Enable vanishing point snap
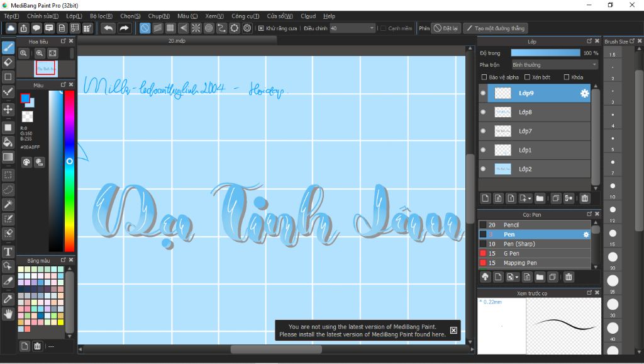Image resolution: width=644 pixels, height=364 pixels. (183, 28)
